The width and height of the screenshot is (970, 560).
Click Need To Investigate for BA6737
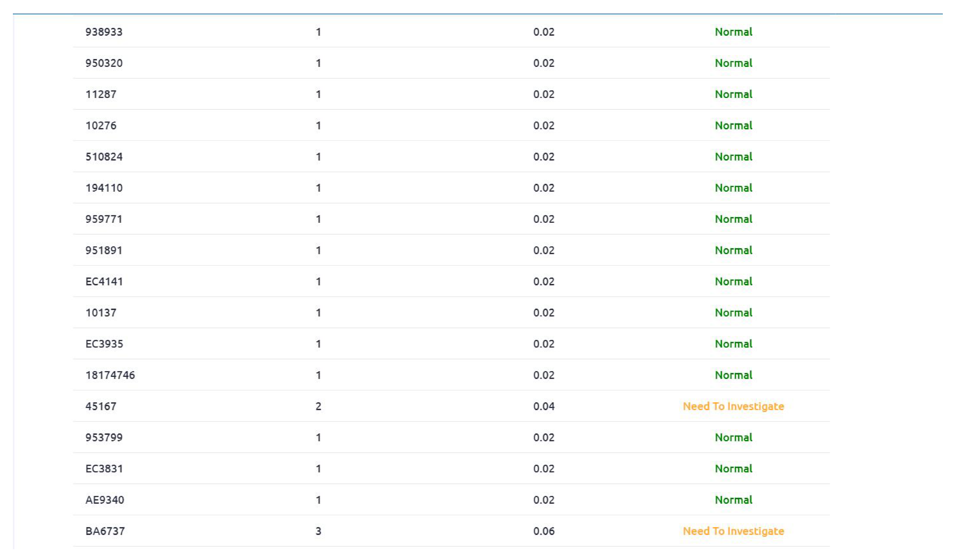pyautogui.click(x=733, y=531)
